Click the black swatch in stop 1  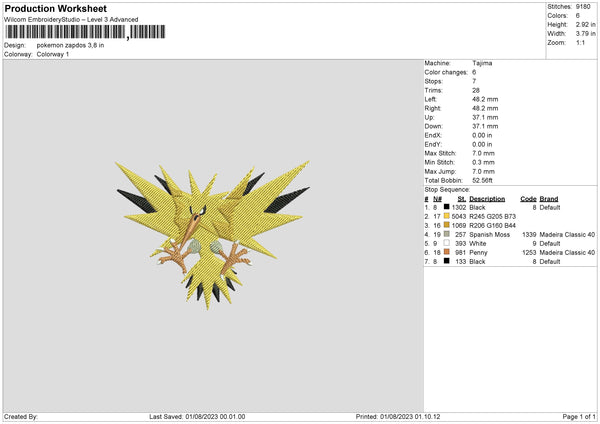coord(446,207)
